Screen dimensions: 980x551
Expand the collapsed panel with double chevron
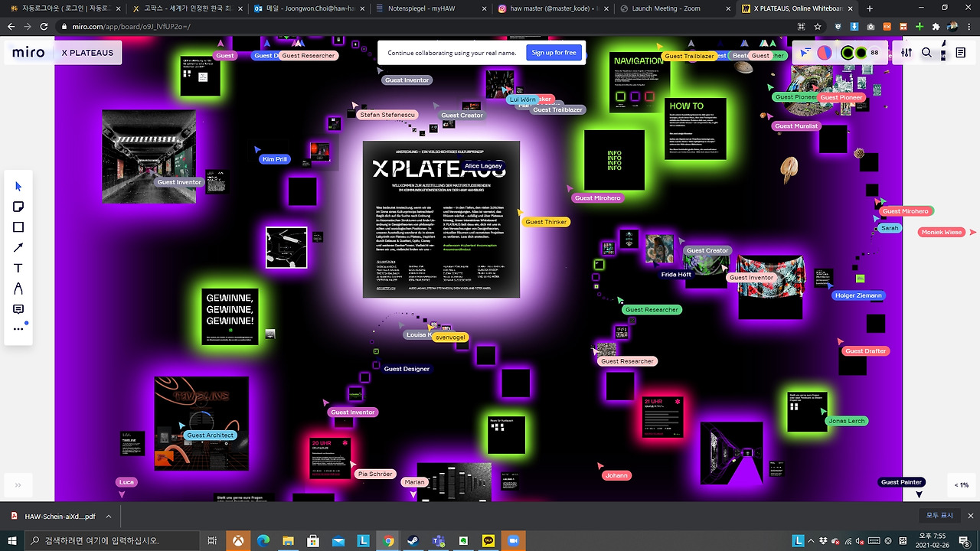coord(18,485)
